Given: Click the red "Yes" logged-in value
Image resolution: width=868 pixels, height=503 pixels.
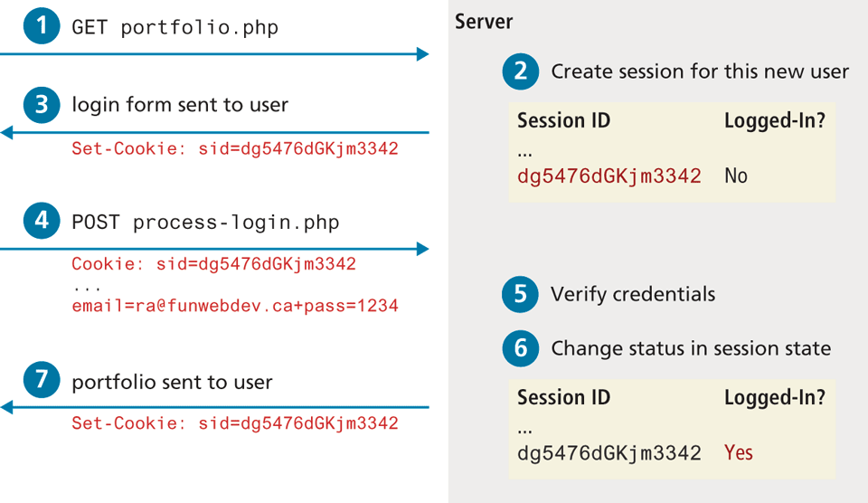Looking at the screenshot, I should (739, 452).
